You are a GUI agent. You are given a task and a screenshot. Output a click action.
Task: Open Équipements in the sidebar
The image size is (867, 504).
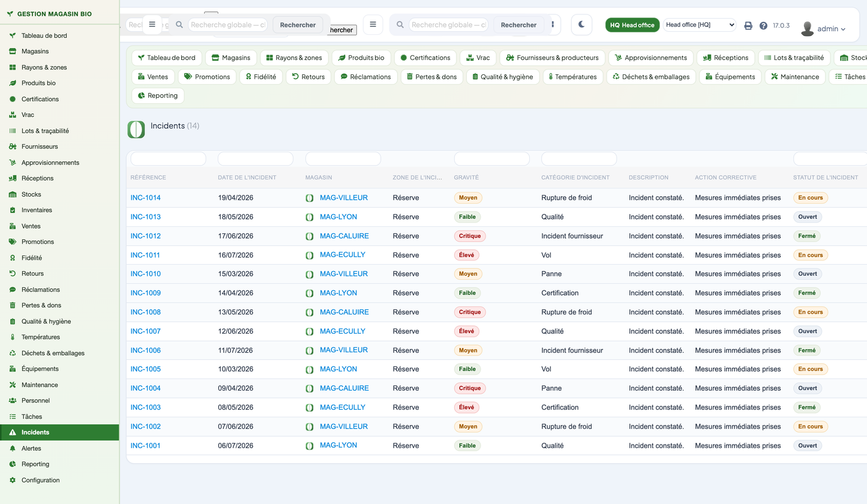59,369
